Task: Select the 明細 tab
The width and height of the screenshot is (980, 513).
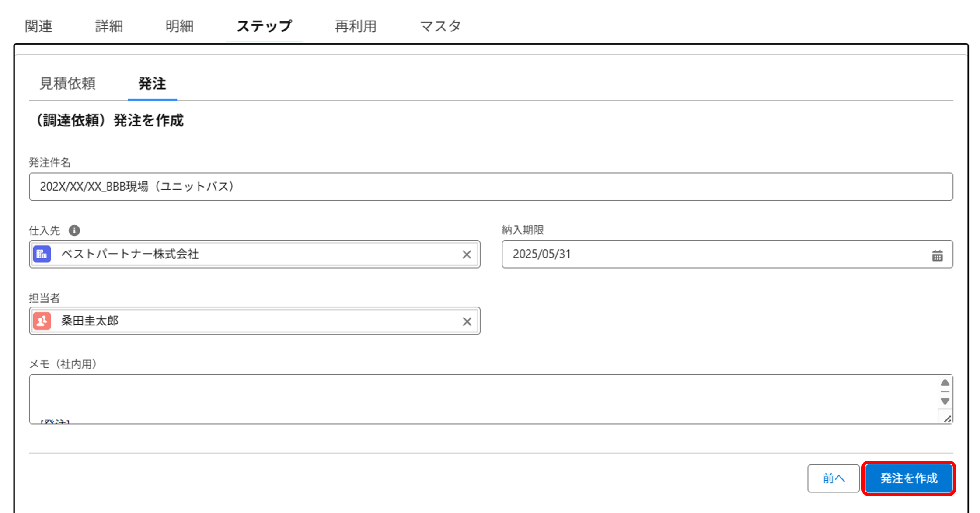Action: (179, 26)
